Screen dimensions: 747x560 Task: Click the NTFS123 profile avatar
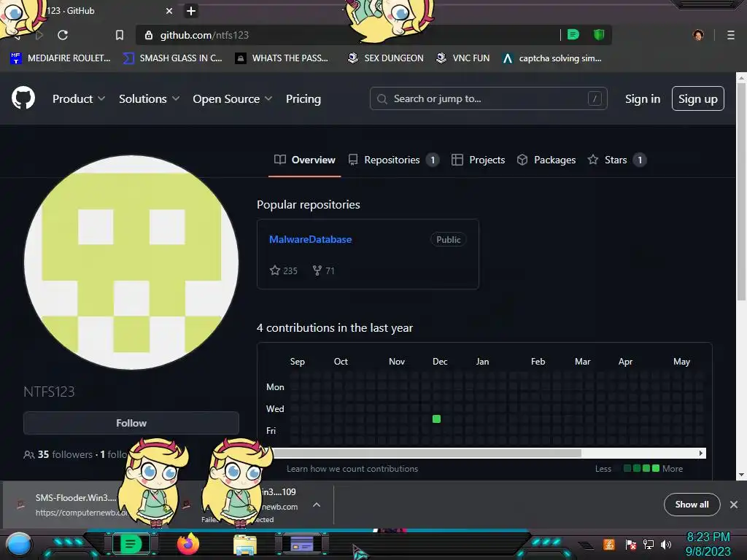pos(131,262)
